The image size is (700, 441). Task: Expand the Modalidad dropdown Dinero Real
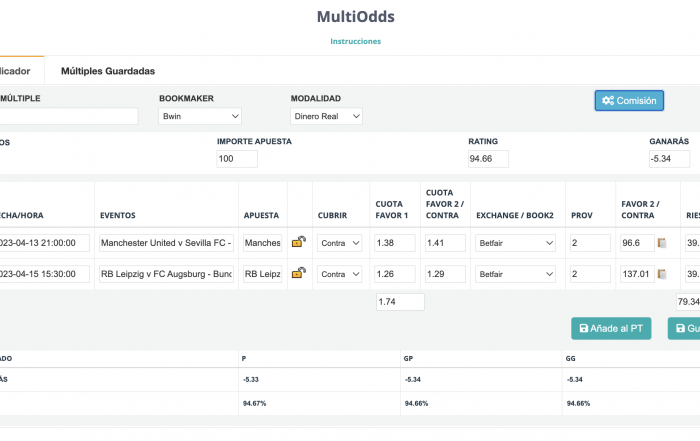(326, 116)
